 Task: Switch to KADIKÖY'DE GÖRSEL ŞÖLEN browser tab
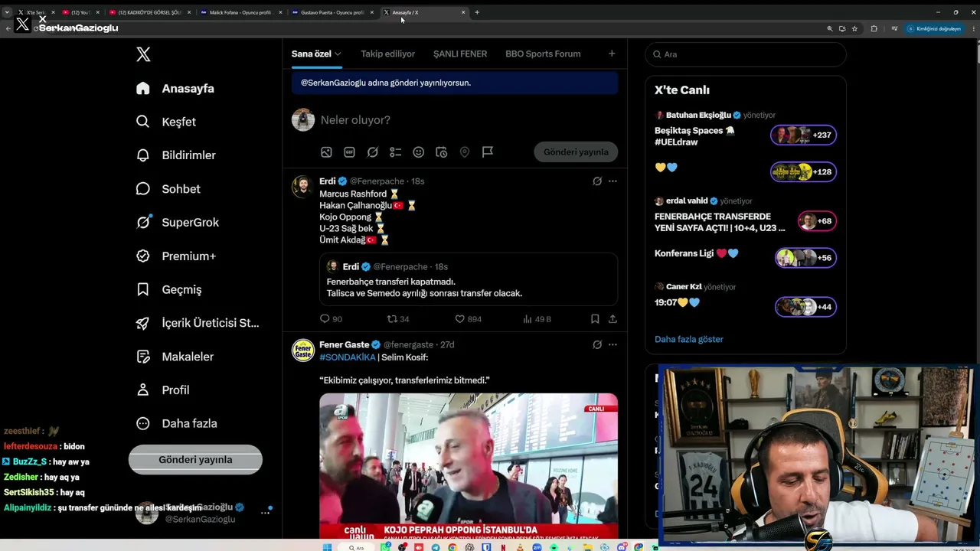tap(149, 12)
